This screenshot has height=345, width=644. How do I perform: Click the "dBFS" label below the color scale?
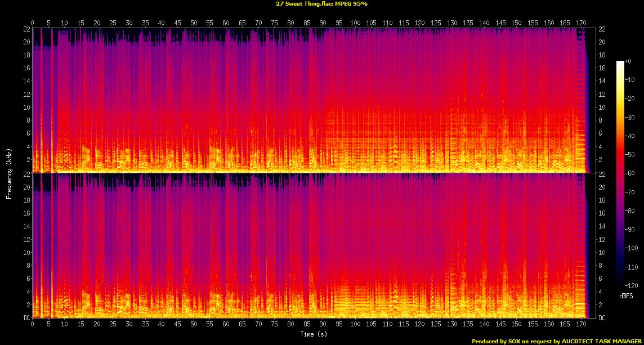coord(626,295)
